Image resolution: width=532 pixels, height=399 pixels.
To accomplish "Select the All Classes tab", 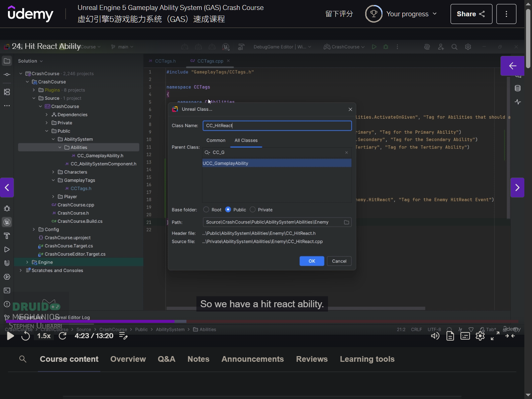I will [x=246, y=140].
